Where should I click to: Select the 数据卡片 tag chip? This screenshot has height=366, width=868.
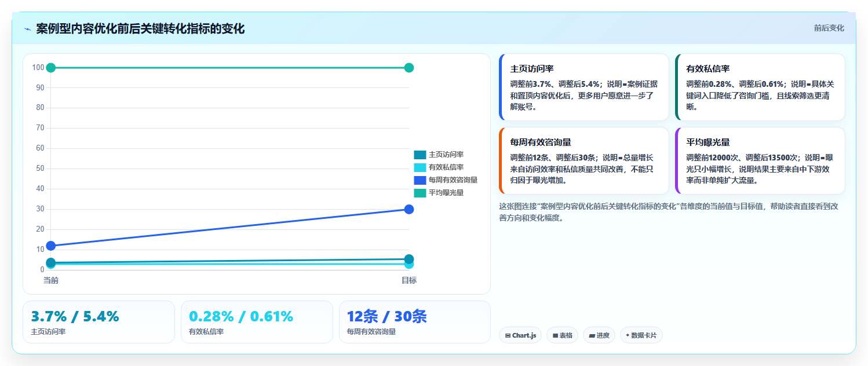[x=641, y=335]
